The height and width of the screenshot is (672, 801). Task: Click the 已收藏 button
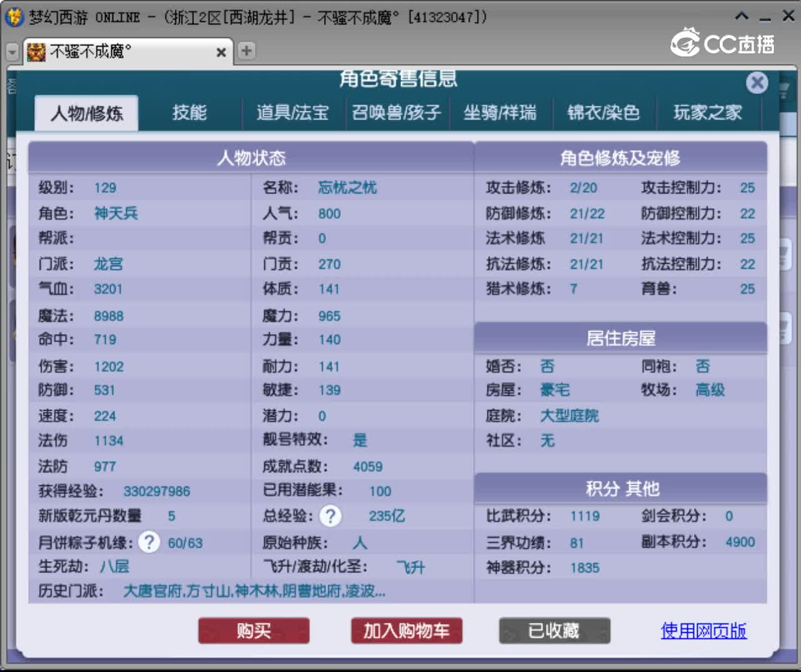coord(554,631)
